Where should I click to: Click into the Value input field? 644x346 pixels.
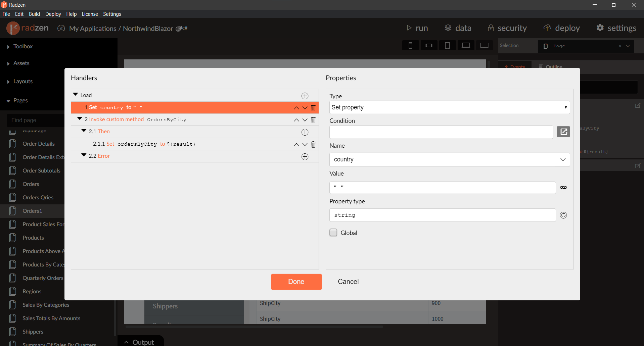(442, 188)
